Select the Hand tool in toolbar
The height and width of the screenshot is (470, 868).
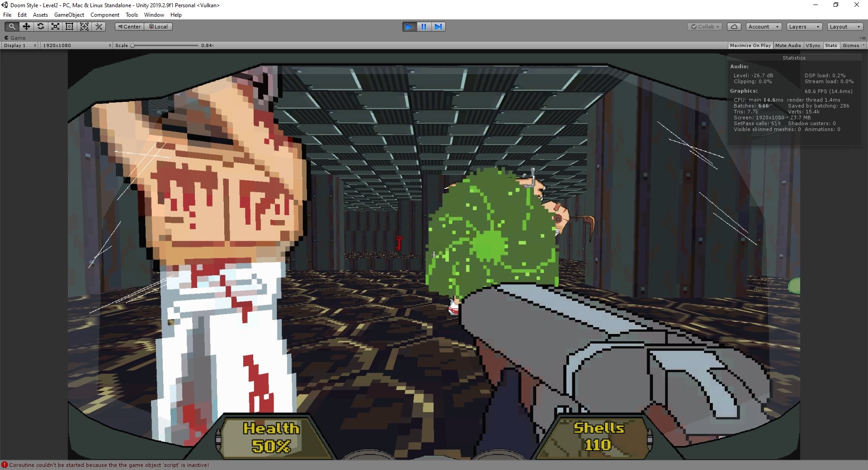pyautogui.click(x=12, y=27)
